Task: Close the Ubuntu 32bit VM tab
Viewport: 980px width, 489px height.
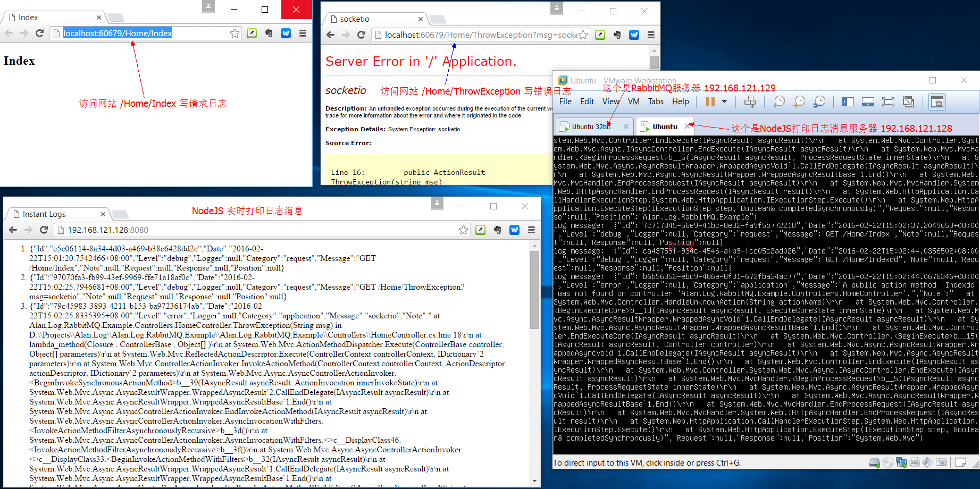Action: click(x=626, y=127)
